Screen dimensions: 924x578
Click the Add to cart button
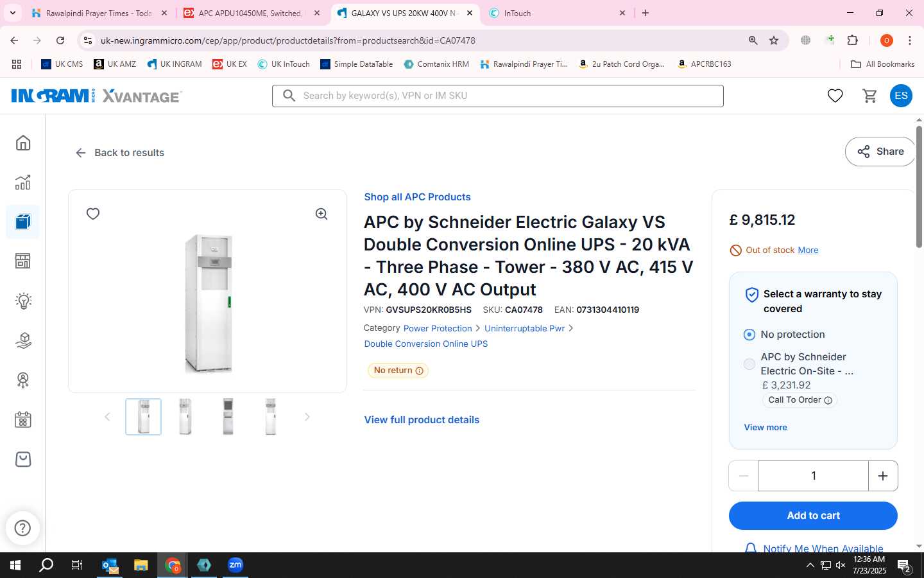point(813,516)
